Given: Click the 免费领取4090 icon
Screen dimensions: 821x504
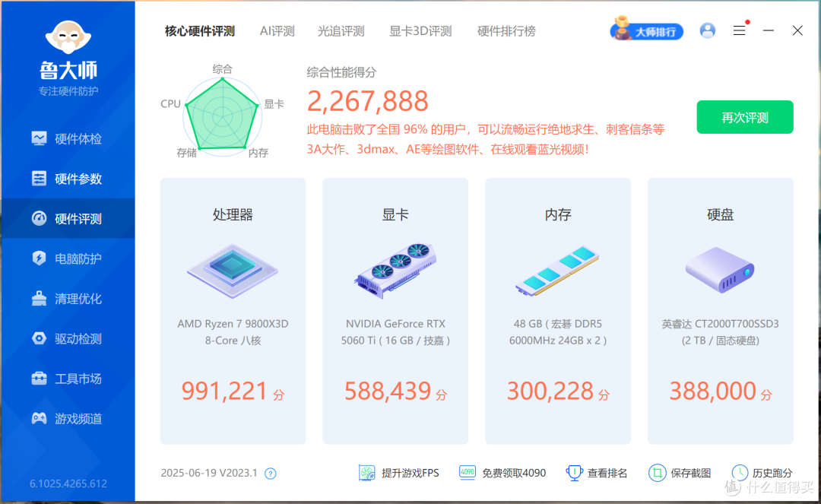Looking at the screenshot, I should click(467, 472).
